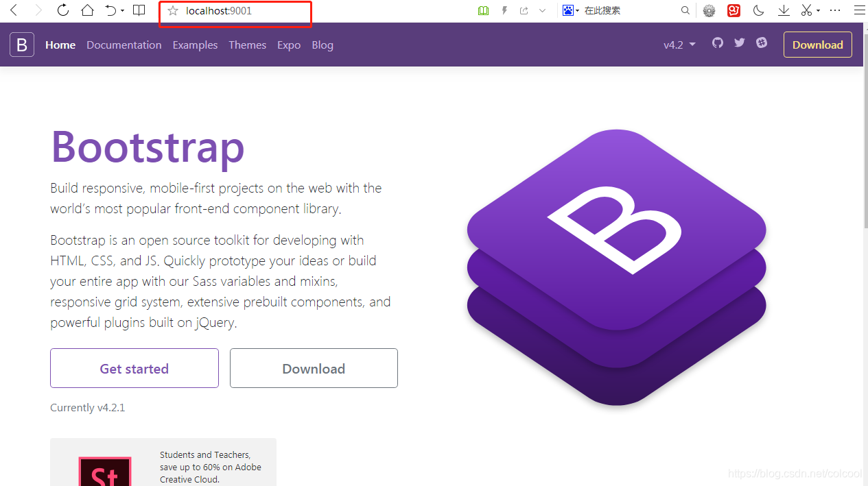Reload the page with refresh icon

point(62,10)
